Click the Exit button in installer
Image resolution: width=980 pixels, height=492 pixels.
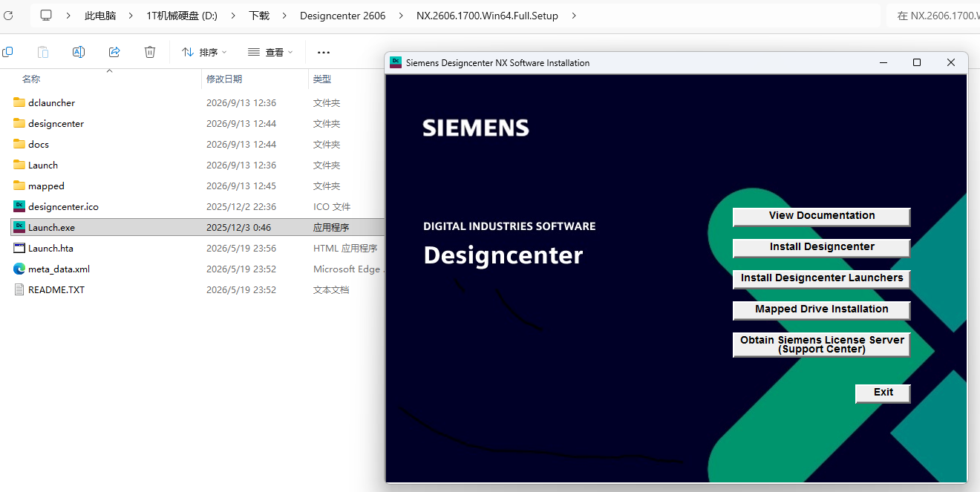(x=883, y=393)
